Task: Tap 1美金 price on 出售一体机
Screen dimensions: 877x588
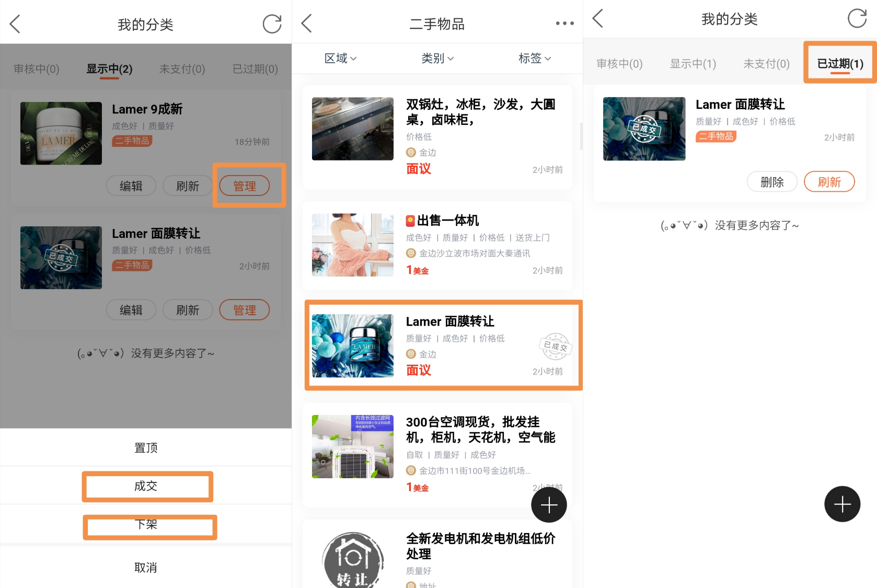Action: pos(418,270)
